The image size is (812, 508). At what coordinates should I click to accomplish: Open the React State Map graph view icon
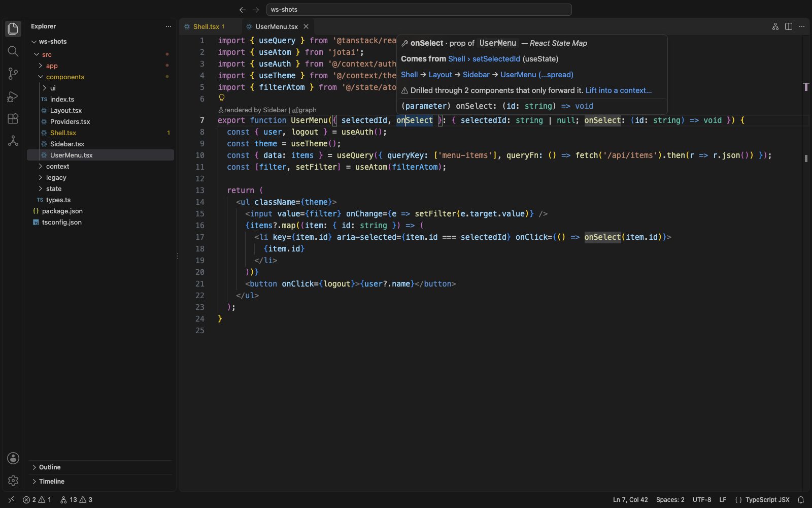click(13, 141)
